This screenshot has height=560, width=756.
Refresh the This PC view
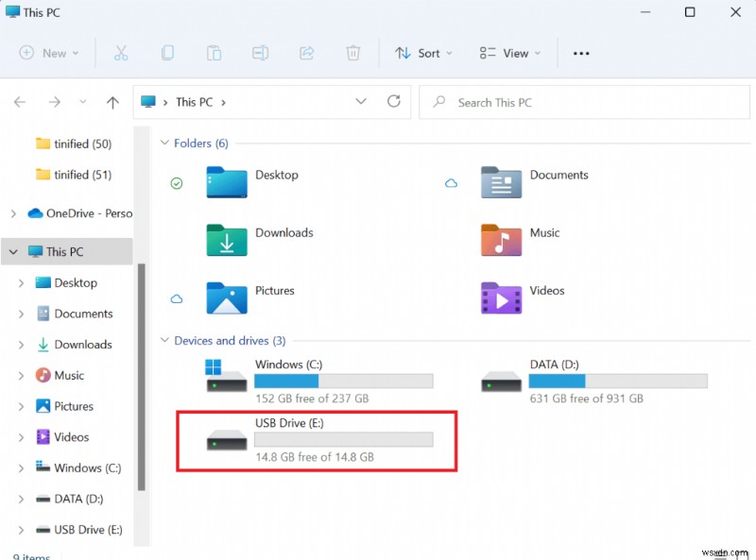pos(394,101)
